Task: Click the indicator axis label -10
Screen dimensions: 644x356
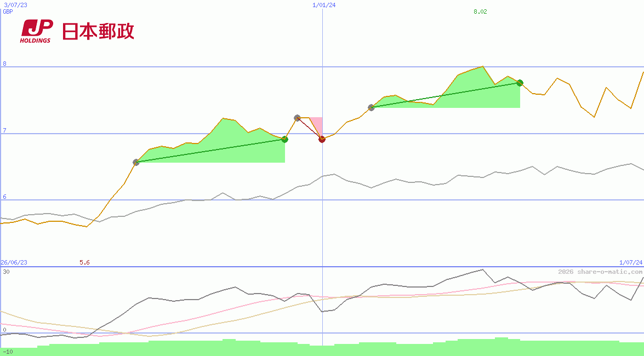Action: [x=7, y=352]
